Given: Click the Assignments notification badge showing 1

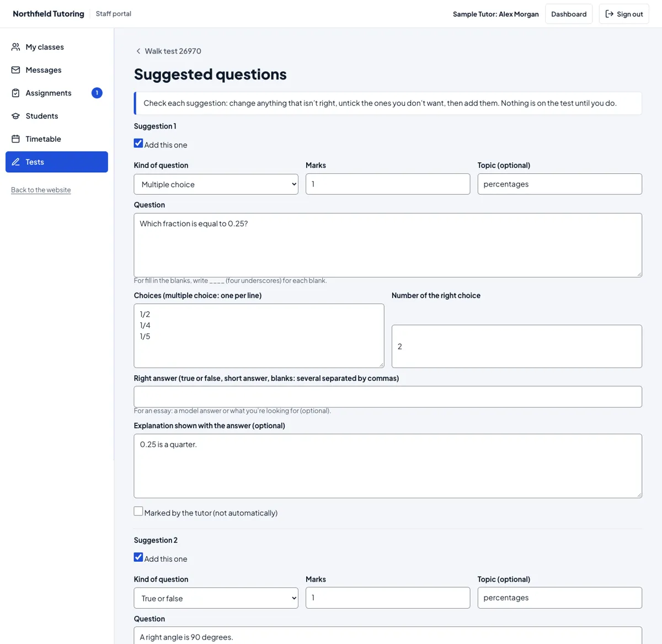Looking at the screenshot, I should point(97,93).
